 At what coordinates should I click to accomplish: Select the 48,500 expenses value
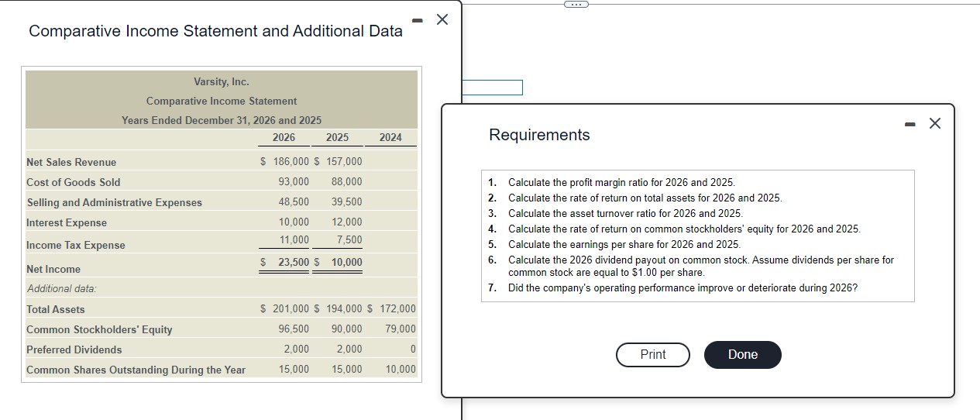(x=294, y=201)
